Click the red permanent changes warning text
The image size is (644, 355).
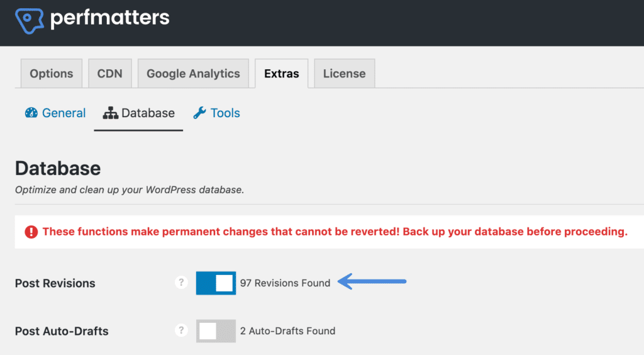pos(335,232)
